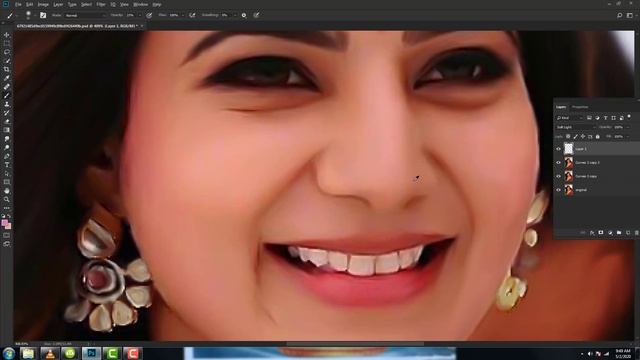Open the Window menu
Image resolution: width=640 pixels, height=360 pixels.
[140, 4]
